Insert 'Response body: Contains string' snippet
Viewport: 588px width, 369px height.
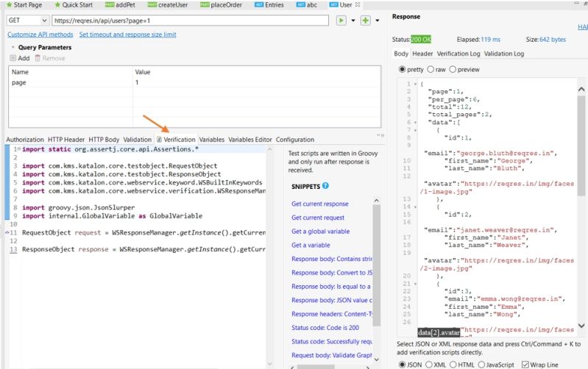pos(331,259)
